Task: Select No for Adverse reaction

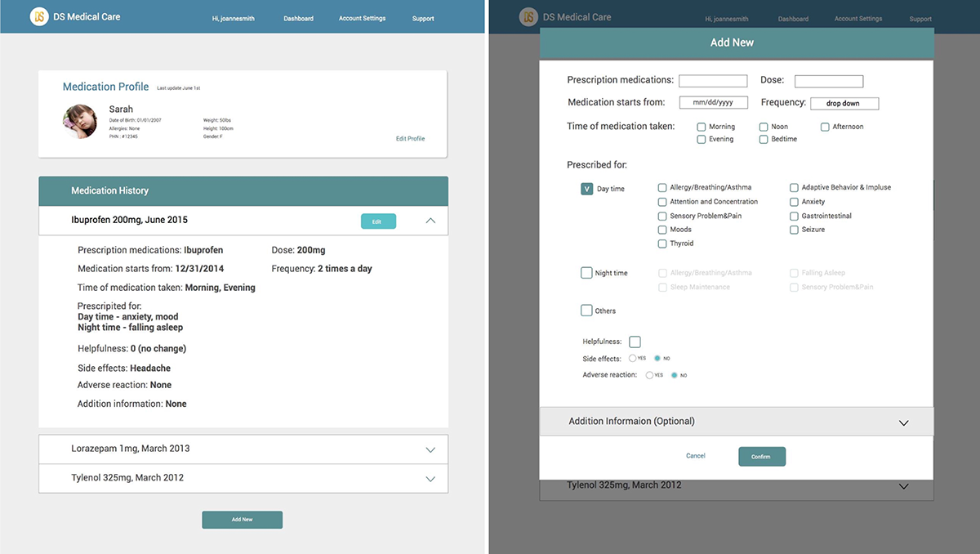Action: pos(675,376)
